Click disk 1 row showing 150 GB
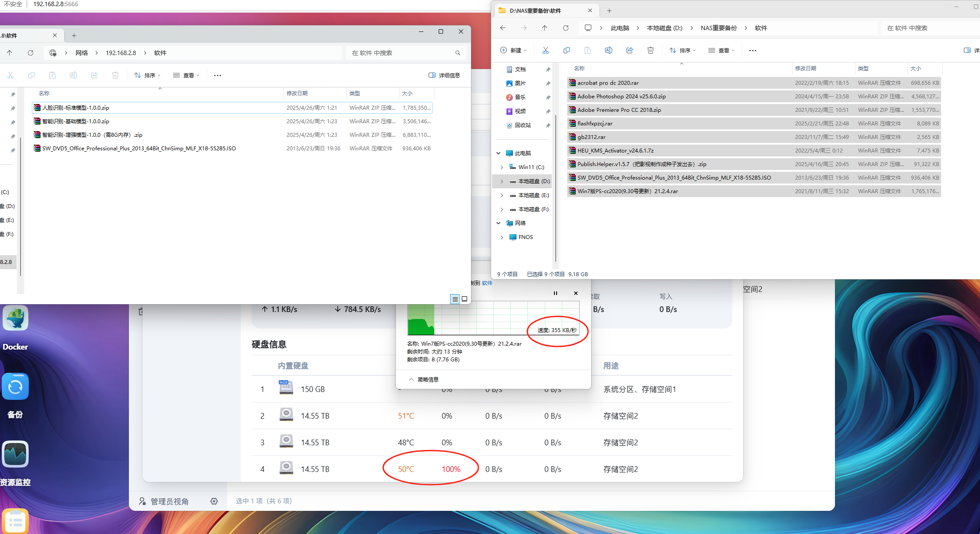This screenshot has width=980, height=534. (x=492, y=389)
